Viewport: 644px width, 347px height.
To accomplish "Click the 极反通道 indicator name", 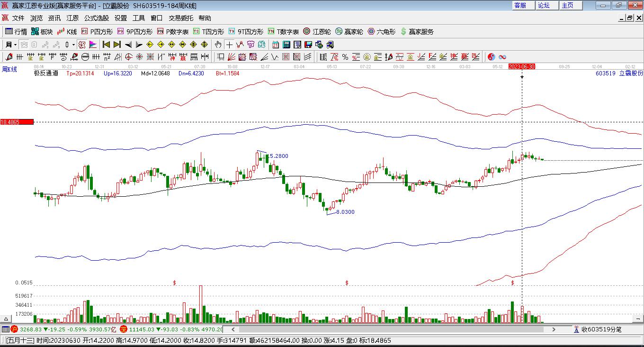I will [46, 73].
